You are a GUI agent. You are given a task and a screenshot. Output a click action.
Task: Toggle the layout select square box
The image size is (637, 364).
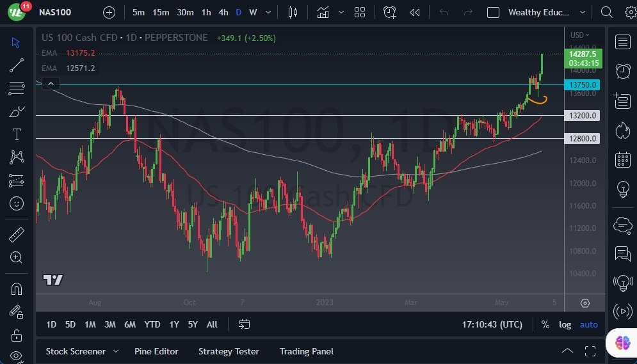coord(493,13)
